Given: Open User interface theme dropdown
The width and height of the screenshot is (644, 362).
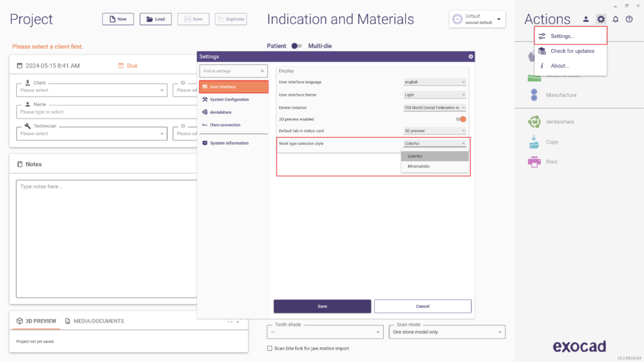Looking at the screenshot, I should click(435, 95).
